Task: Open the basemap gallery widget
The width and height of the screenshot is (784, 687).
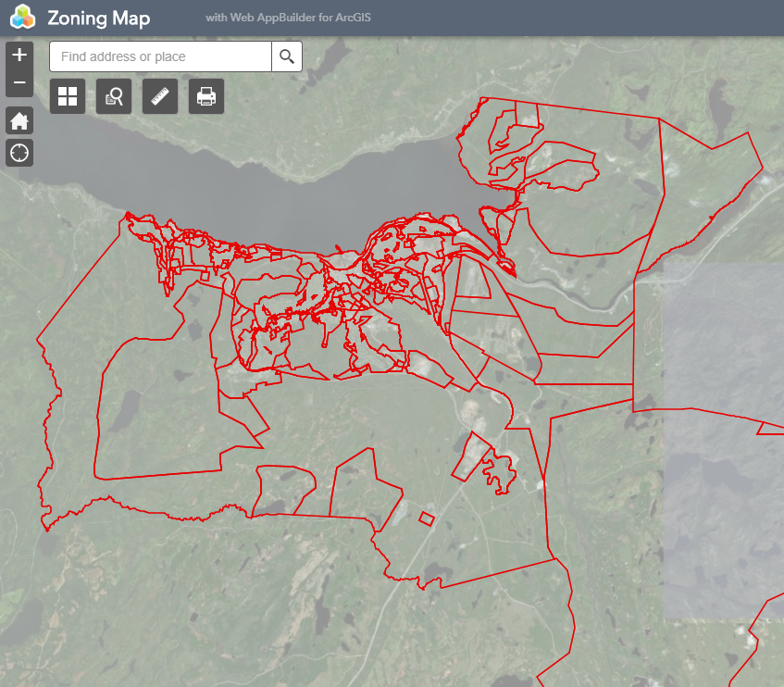Action: coord(68,96)
